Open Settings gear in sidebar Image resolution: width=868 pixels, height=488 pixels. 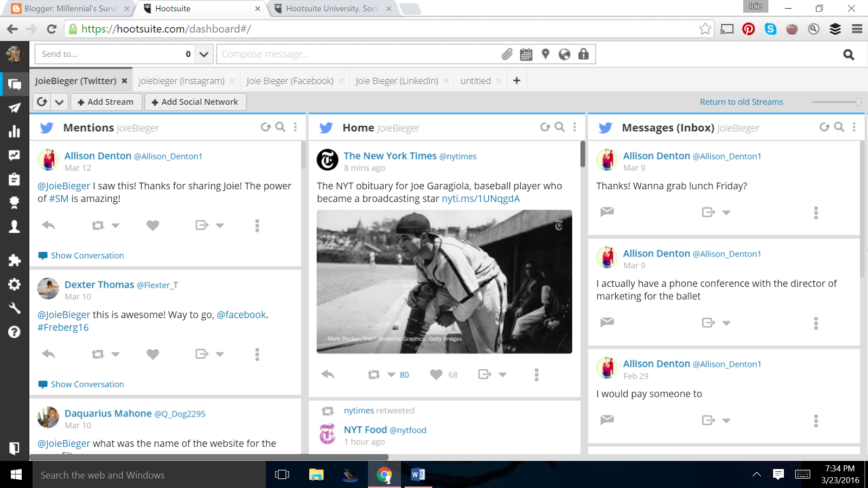click(x=15, y=284)
